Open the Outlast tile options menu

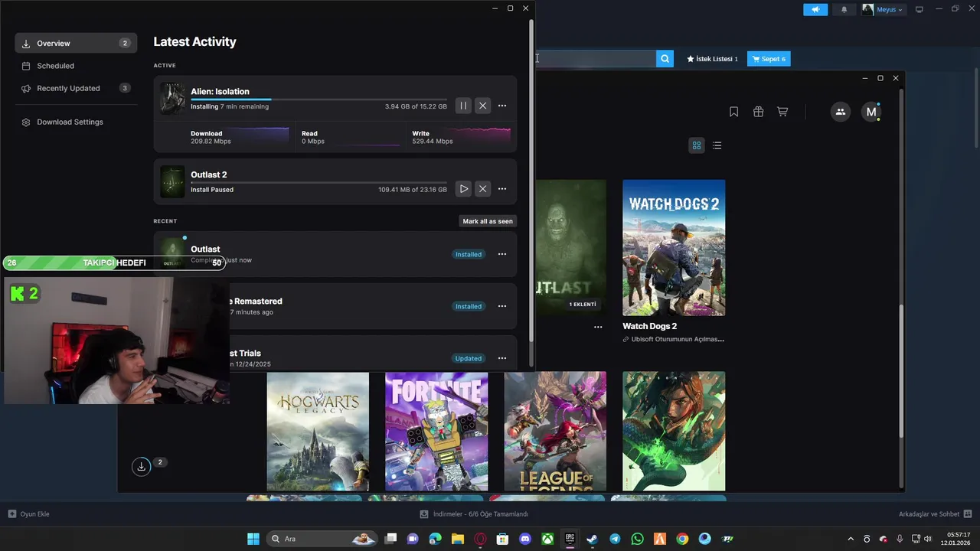tap(598, 327)
